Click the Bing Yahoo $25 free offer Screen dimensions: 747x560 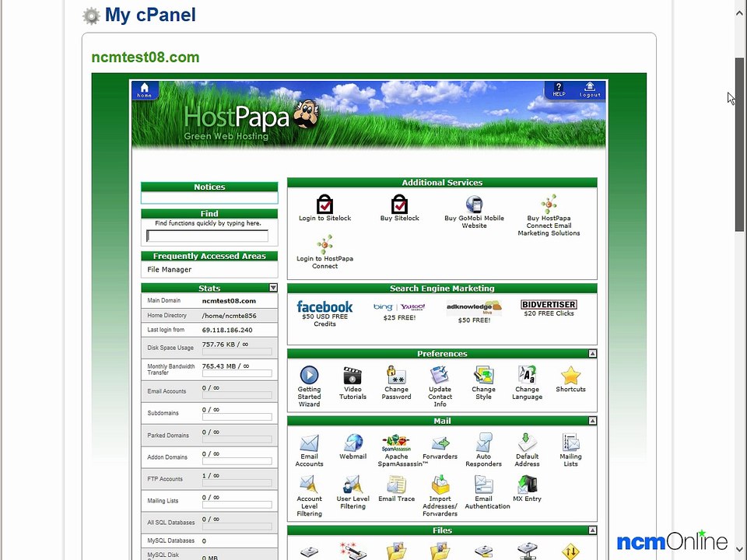coord(399,311)
